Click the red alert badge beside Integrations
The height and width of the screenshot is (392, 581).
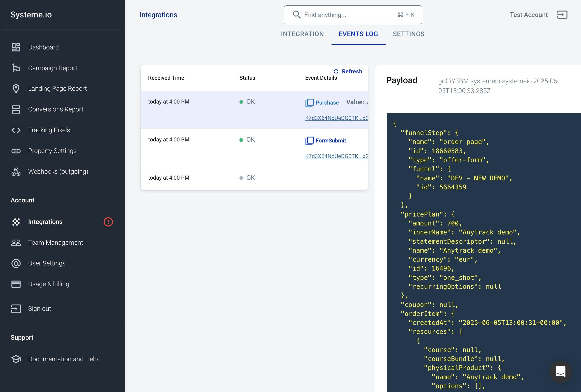(x=108, y=222)
